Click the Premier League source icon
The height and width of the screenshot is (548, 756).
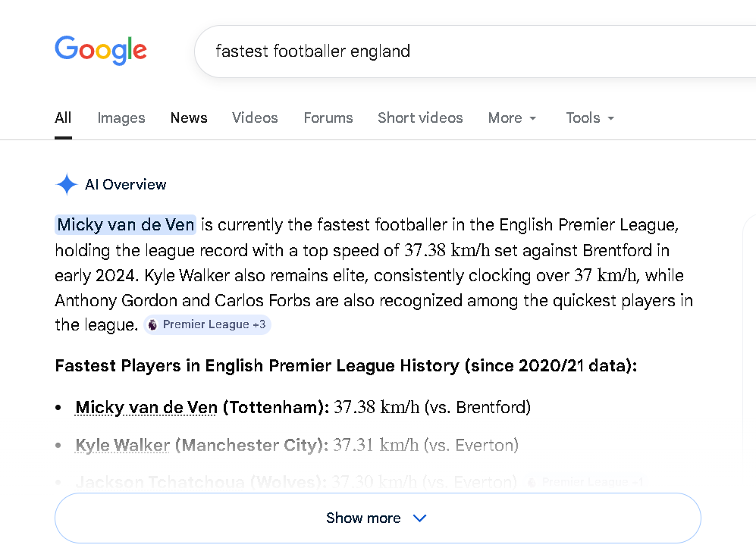tap(153, 324)
